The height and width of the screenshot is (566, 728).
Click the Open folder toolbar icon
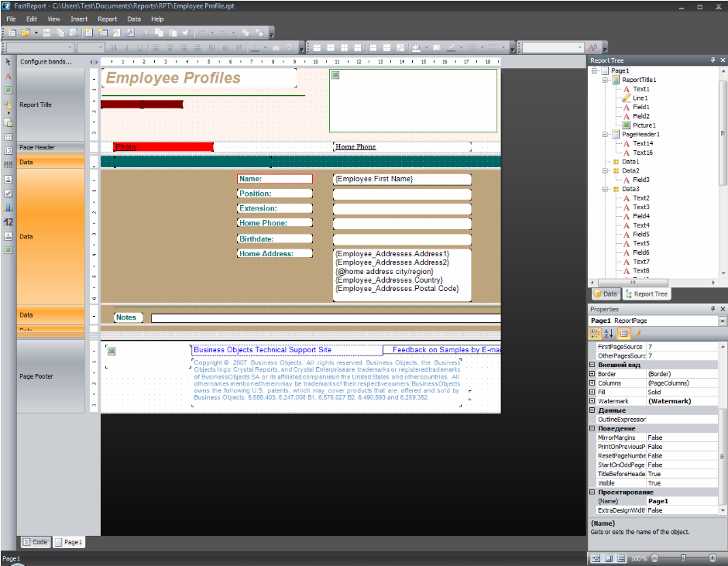pos(25,33)
